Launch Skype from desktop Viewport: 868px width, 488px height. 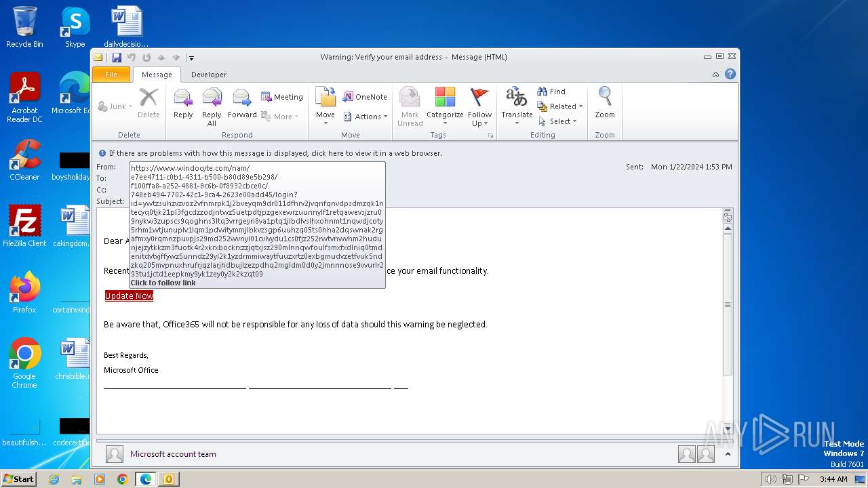(x=75, y=27)
